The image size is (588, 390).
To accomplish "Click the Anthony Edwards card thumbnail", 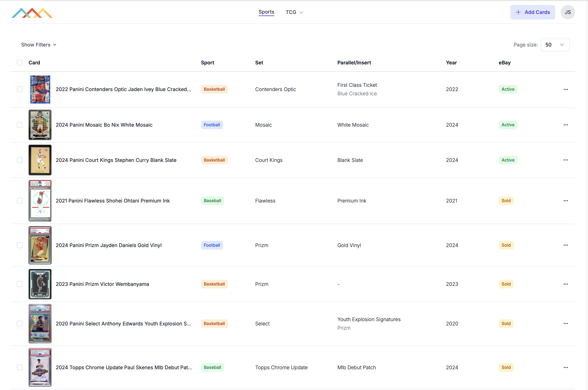I will [40, 324].
